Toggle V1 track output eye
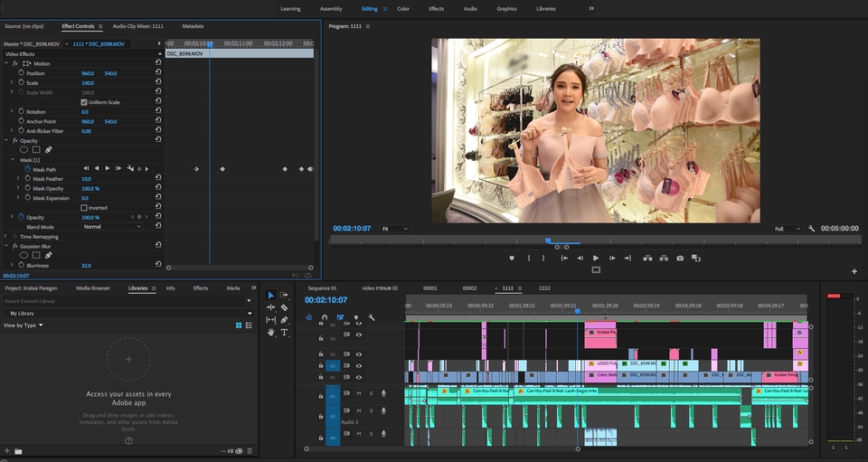868x462 pixels. (359, 377)
